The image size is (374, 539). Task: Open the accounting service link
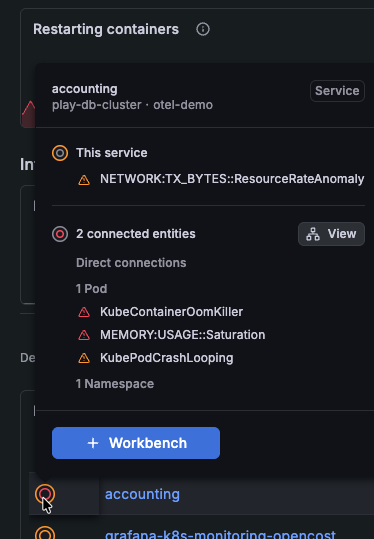tap(142, 494)
